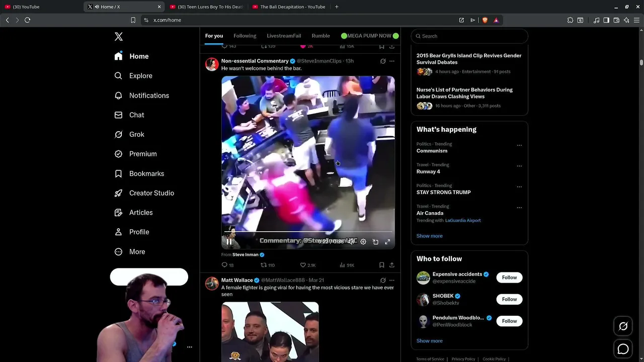This screenshot has height=362, width=644.
Task: Share the Non-essential Commentary post
Action: [391, 265]
